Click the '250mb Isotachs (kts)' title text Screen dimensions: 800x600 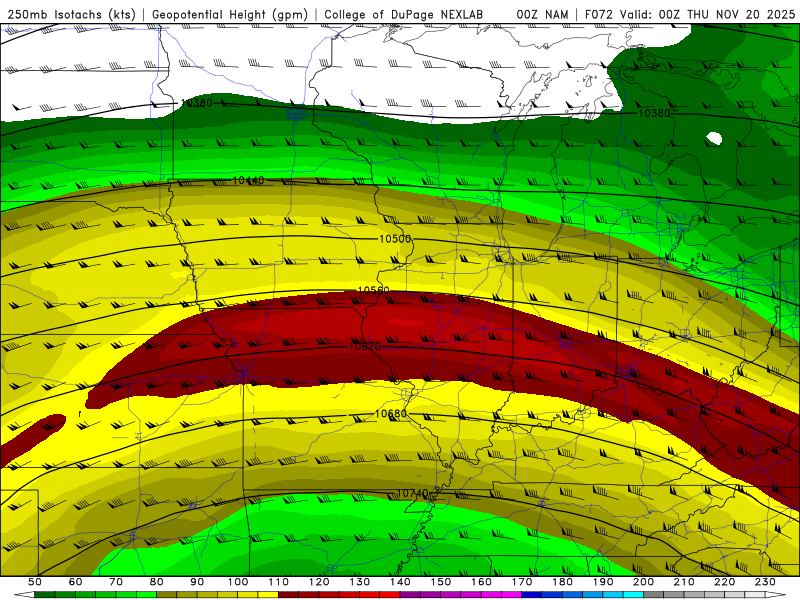72,15
